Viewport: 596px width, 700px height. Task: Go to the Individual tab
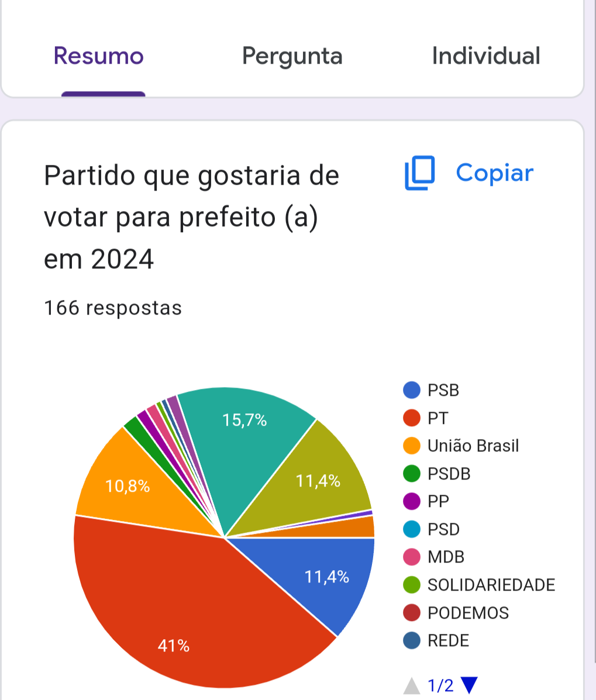coord(485,56)
